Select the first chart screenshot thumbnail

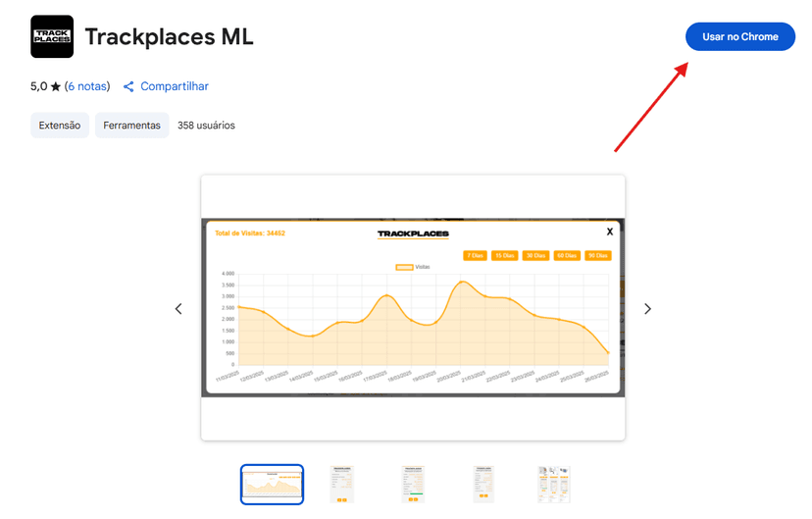pos(272,485)
